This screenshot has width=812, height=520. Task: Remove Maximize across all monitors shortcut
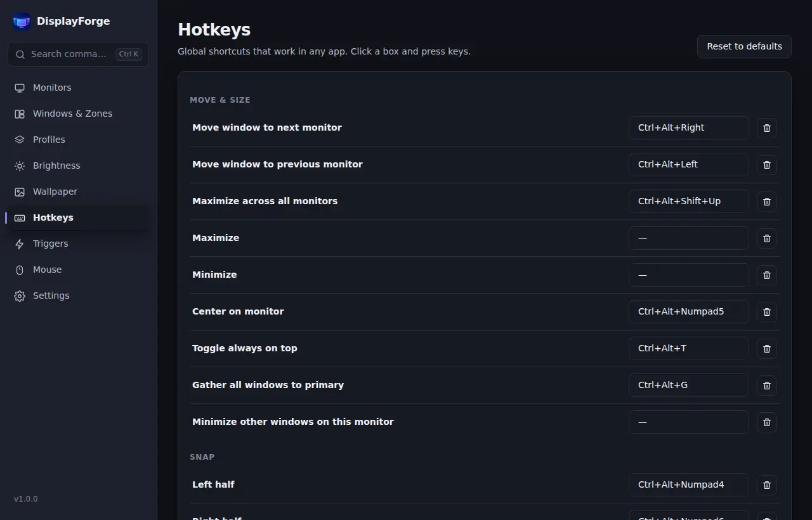click(767, 202)
